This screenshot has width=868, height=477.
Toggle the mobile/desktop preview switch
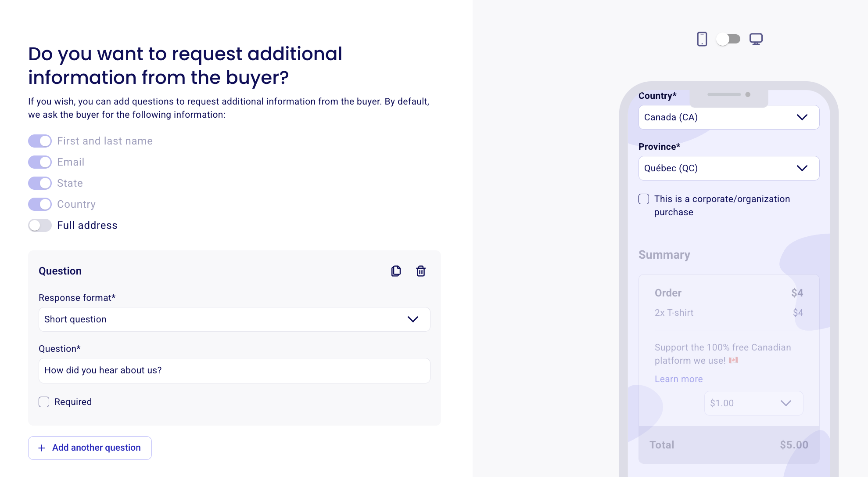[728, 39]
